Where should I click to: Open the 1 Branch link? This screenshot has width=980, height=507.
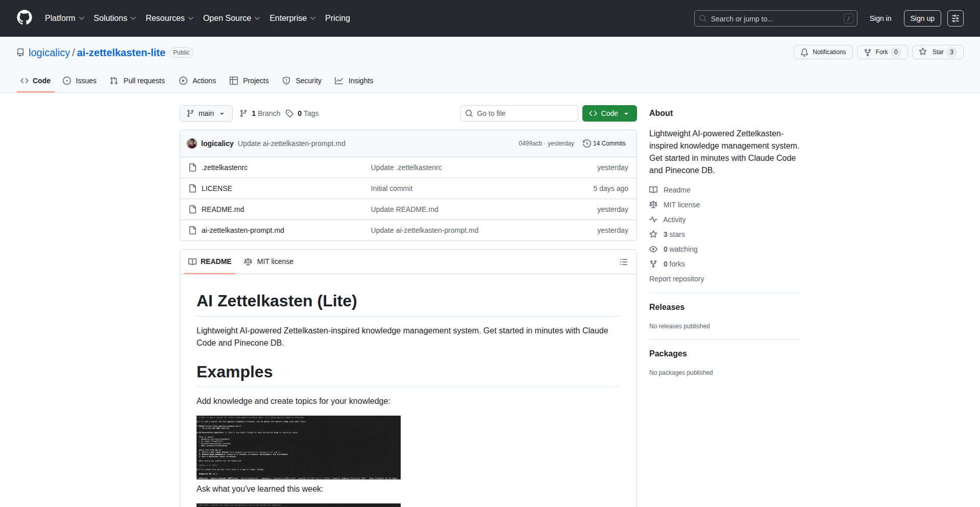point(260,113)
